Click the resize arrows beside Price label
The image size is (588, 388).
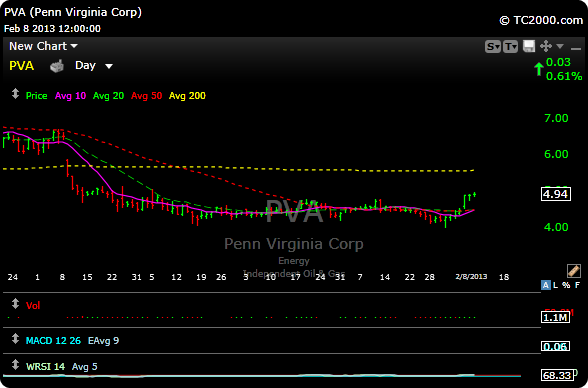coord(15,94)
